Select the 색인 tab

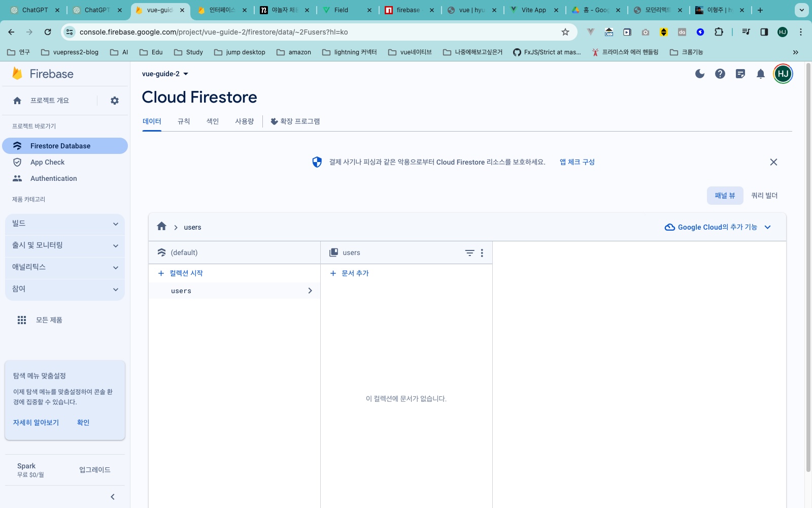point(213,121)
